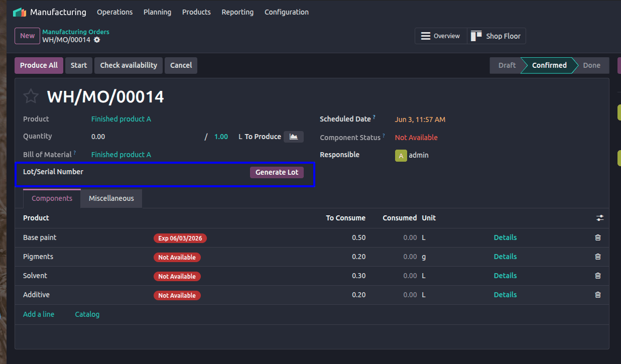Open the Overview view button
621x364 pixels.
[441, 36]
